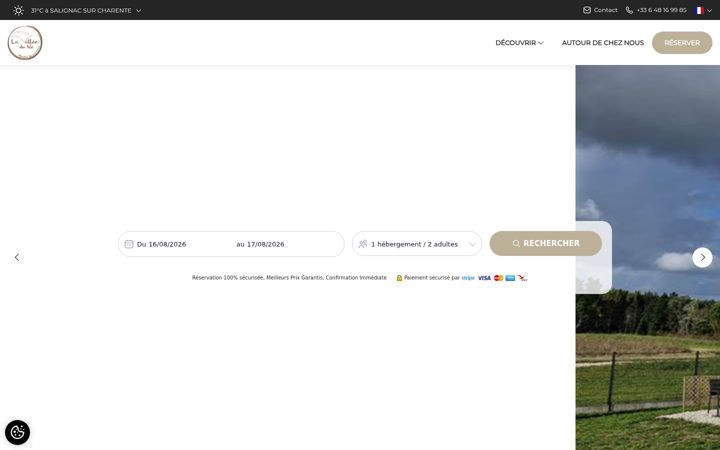
Task: Click the phone handset icon
Action: point(629,10)
